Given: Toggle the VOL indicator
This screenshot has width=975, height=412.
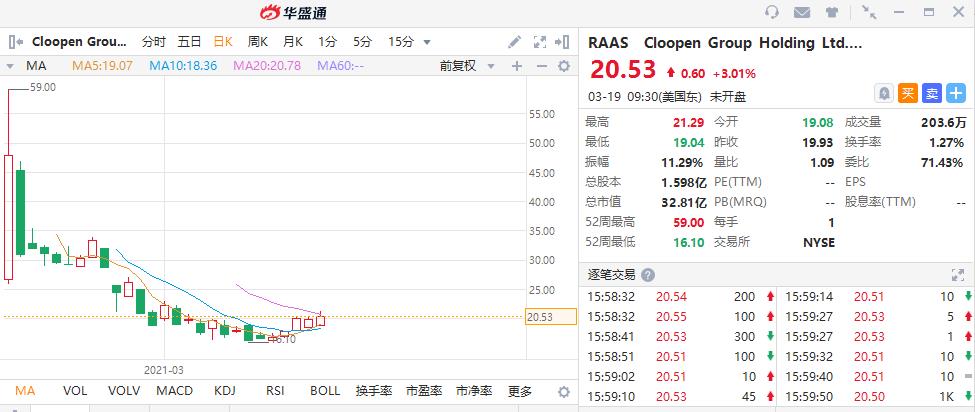Looking at the screenshot, I should click(75, 391).
